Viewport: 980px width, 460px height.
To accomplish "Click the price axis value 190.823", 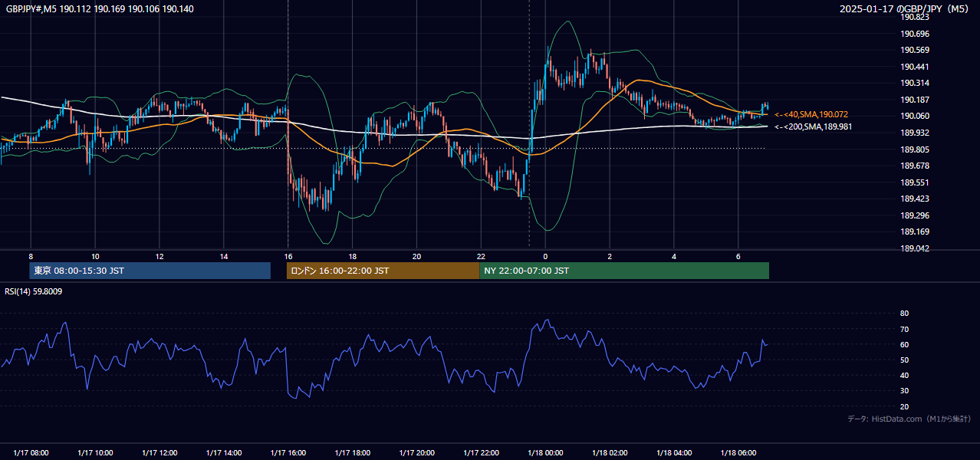I will coord(916,18).
